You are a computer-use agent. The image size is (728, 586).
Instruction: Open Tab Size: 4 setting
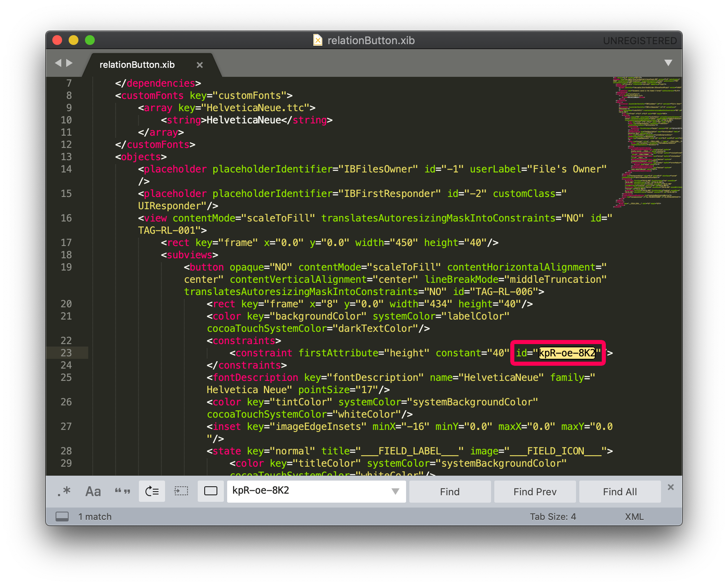click(553, 517)
